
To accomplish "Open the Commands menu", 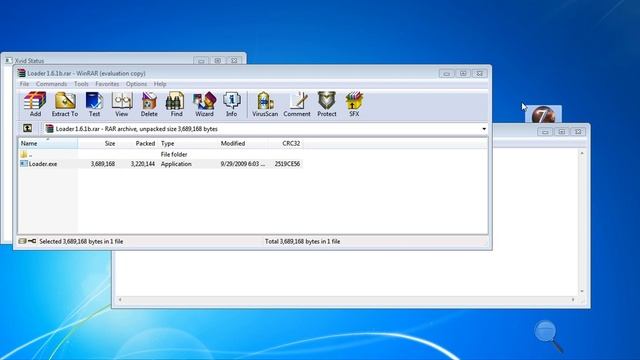I will click(x=51, y=84).
